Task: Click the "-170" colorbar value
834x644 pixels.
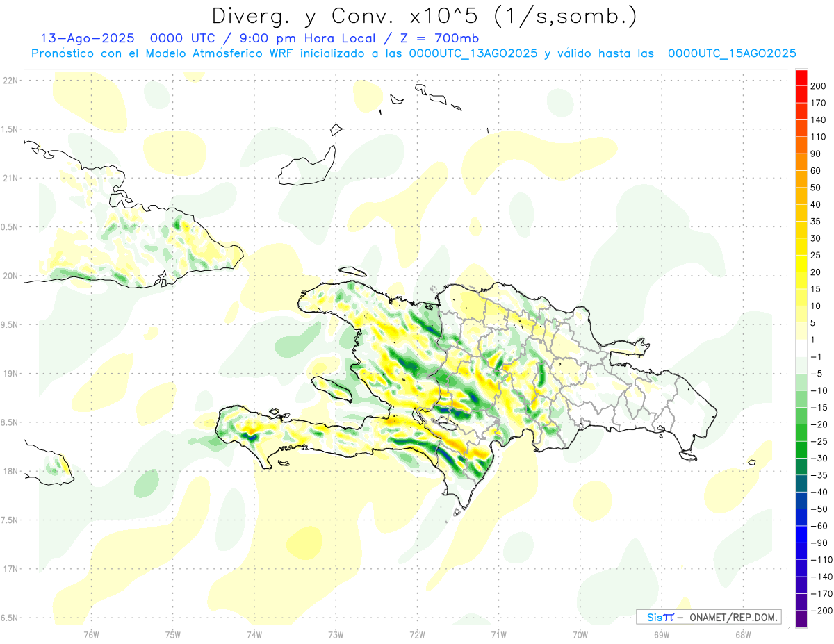Action: (823, 593)
